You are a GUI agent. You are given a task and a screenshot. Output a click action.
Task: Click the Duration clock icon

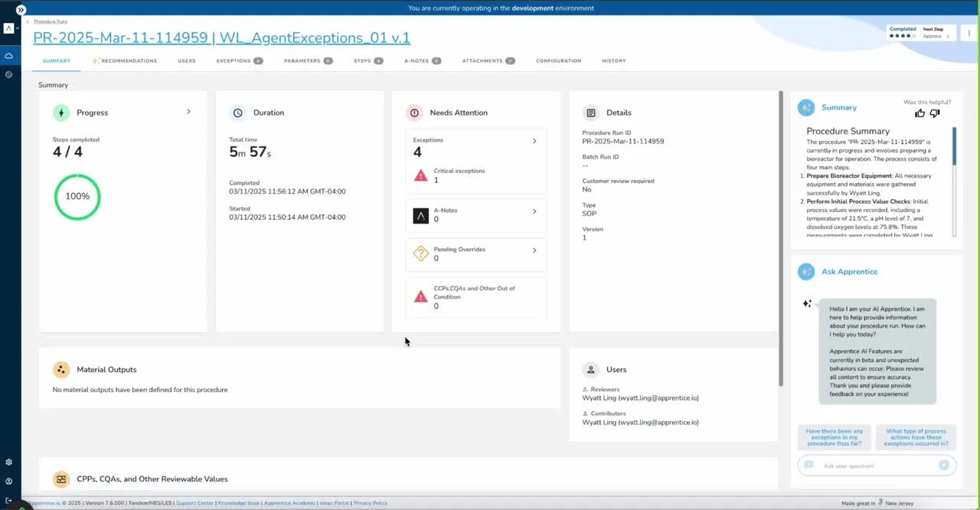point(238,113)
